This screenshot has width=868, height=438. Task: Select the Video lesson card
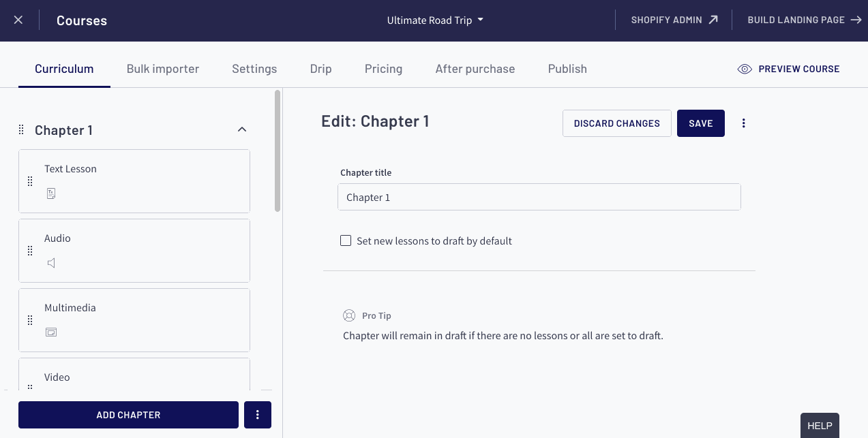(x=134, y=374)
